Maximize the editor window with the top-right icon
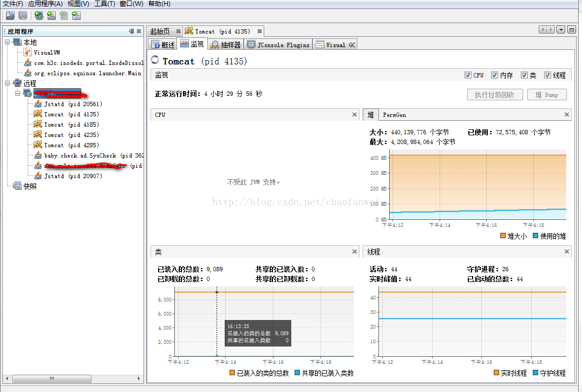This screenshot has height=392, width=582. (x=572, y=30)
